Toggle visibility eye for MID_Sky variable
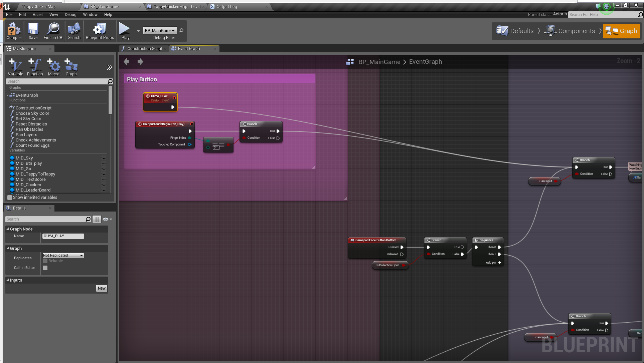This screenshot has width=644, height=363. pos(104,158)
